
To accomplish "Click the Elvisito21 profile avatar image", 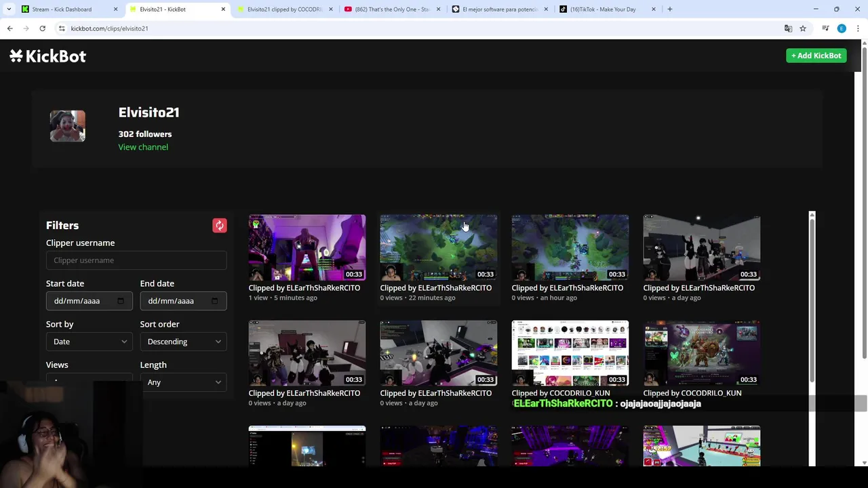I will pyautogui.click(x=67, y=126).
